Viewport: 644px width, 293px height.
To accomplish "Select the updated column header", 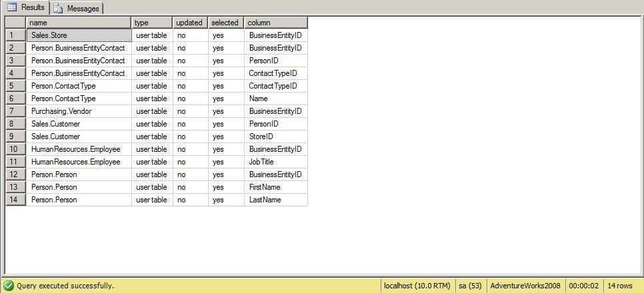I will 190,23.
